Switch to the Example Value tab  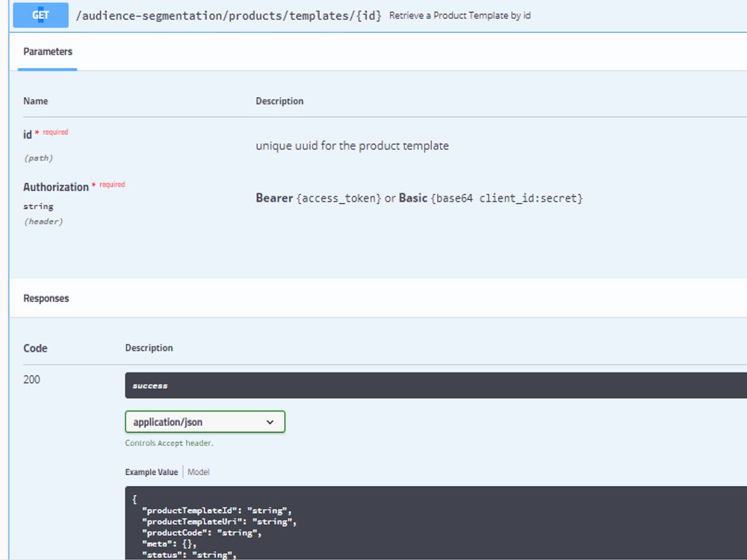click(152, 472)
